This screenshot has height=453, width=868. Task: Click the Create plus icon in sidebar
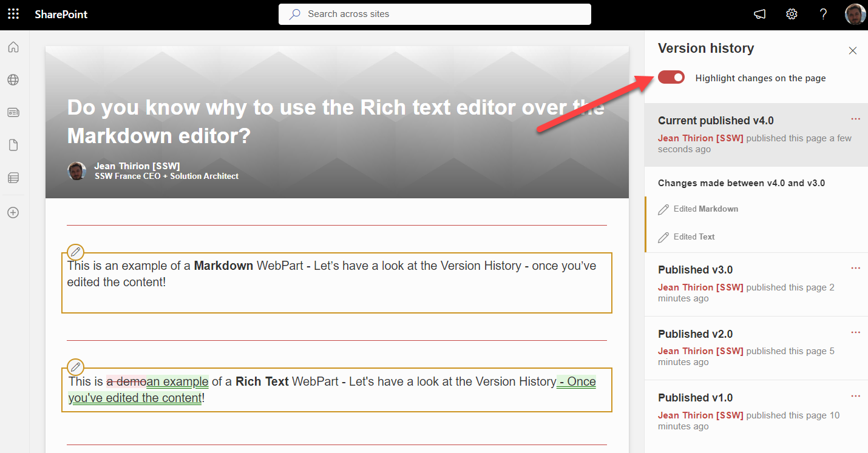coord(13,213)
